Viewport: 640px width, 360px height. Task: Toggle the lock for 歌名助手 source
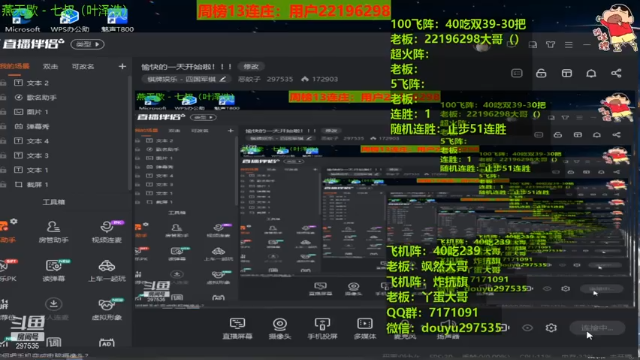3,98
